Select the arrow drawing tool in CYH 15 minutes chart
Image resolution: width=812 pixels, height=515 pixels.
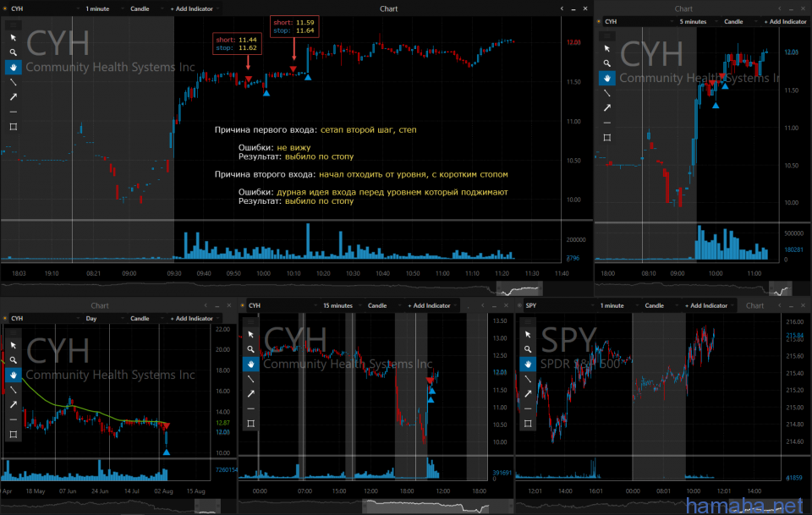click(250, 394)
